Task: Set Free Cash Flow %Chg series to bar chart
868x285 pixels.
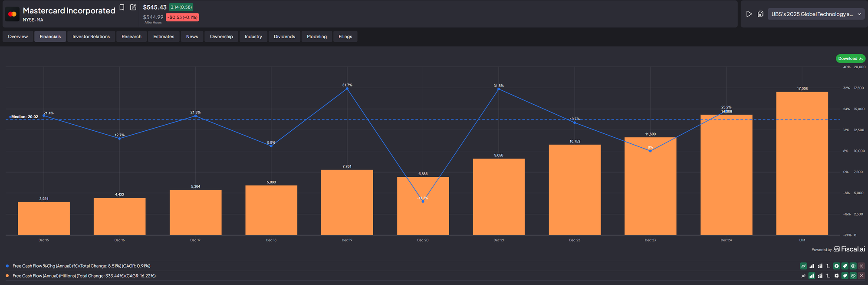Action: coord(812,266)
